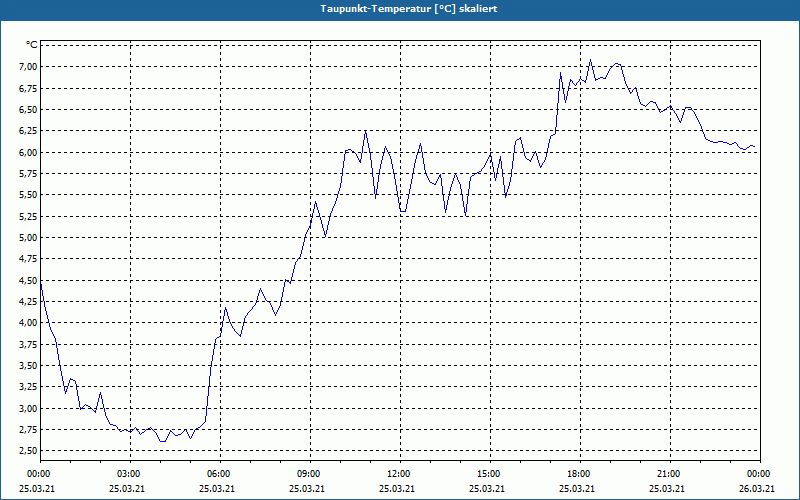This screenshot has width=800, height=500.
Task: Click the '25.03.21' date below 12:00
Action: [397, 488]
